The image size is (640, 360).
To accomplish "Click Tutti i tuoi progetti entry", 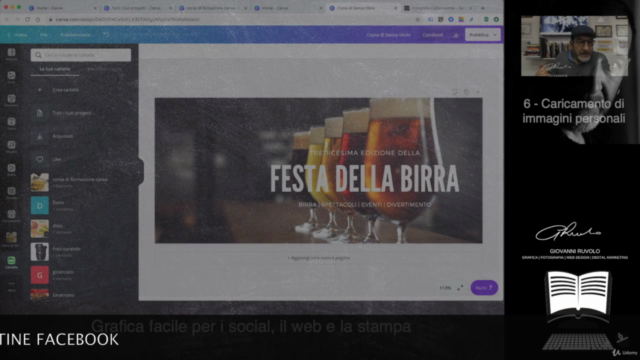I will coord(72,113).
